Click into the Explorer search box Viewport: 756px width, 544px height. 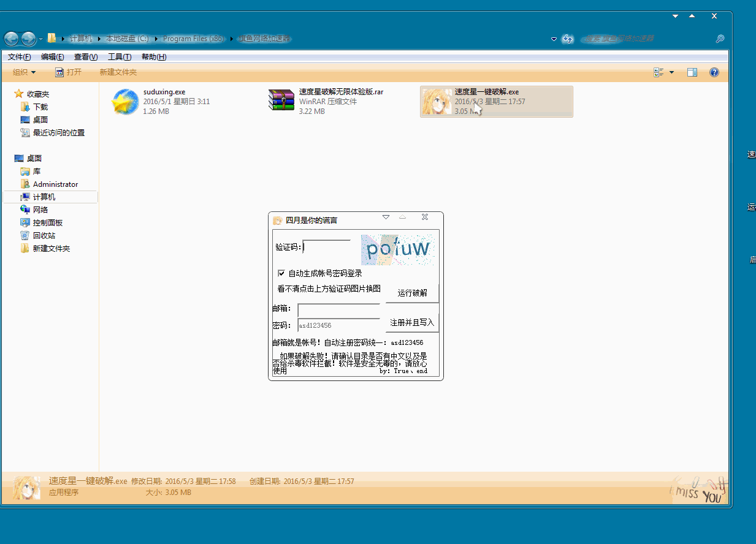pos(646,39)
